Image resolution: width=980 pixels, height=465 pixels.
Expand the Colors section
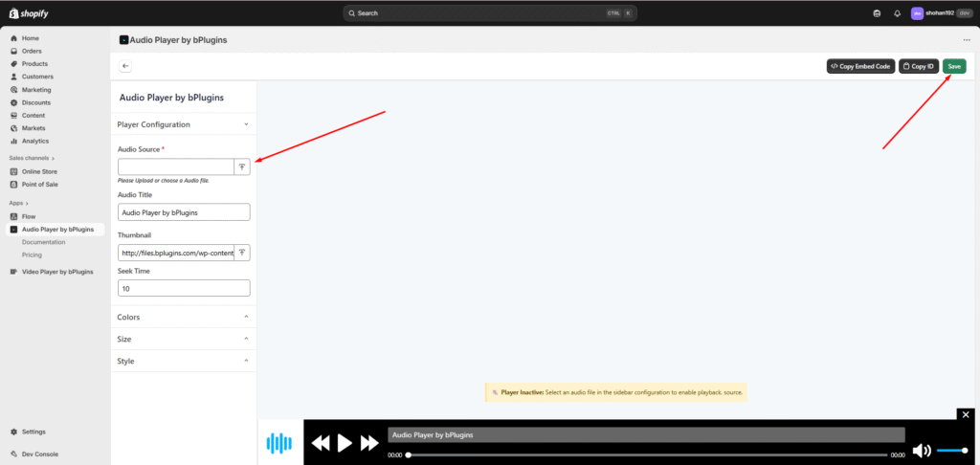click(246, 317)
